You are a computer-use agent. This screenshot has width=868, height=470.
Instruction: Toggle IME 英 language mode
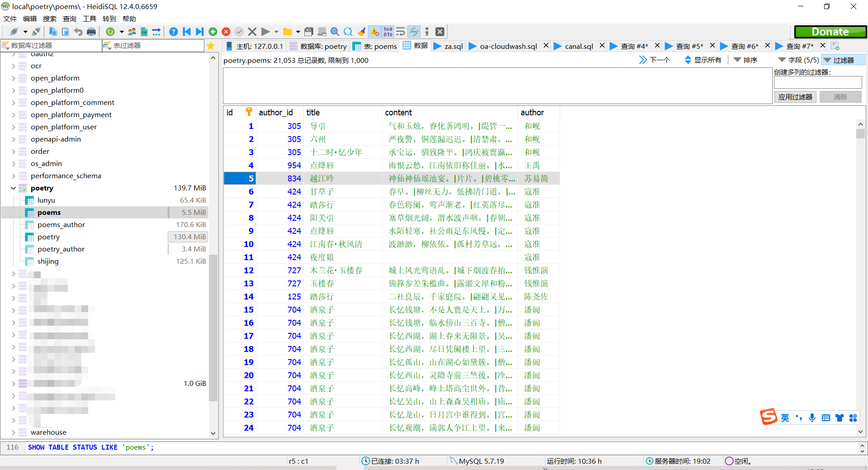[785, 418]
